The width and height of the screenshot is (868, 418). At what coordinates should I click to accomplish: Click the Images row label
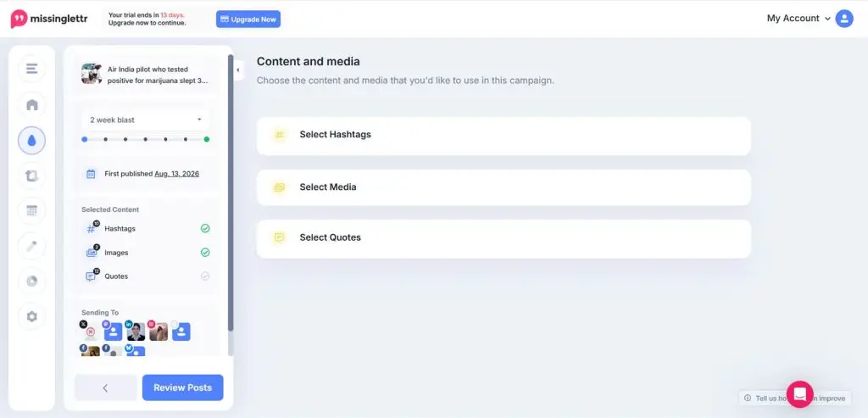coord(116,253)
